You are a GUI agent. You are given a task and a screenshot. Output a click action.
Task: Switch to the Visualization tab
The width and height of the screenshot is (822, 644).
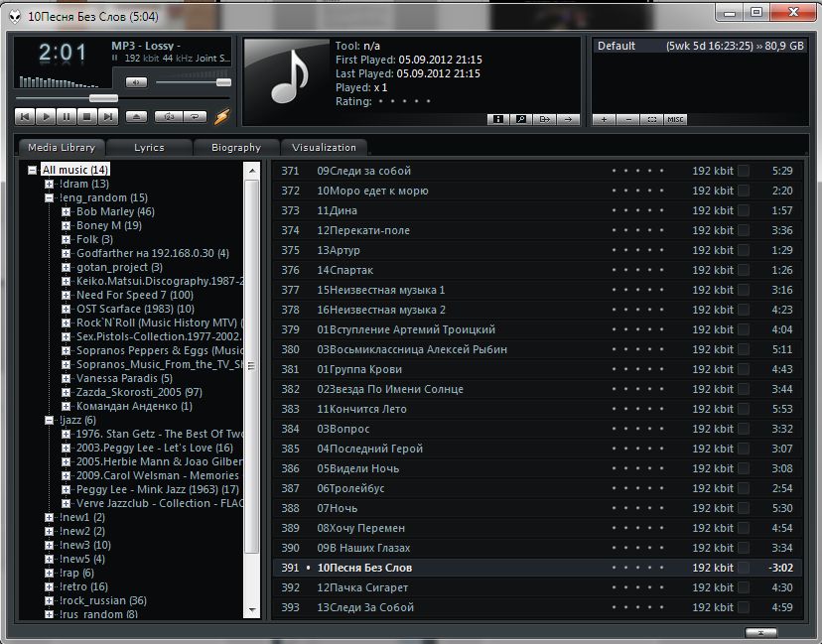pyautogui.click(x=324, y=147)
